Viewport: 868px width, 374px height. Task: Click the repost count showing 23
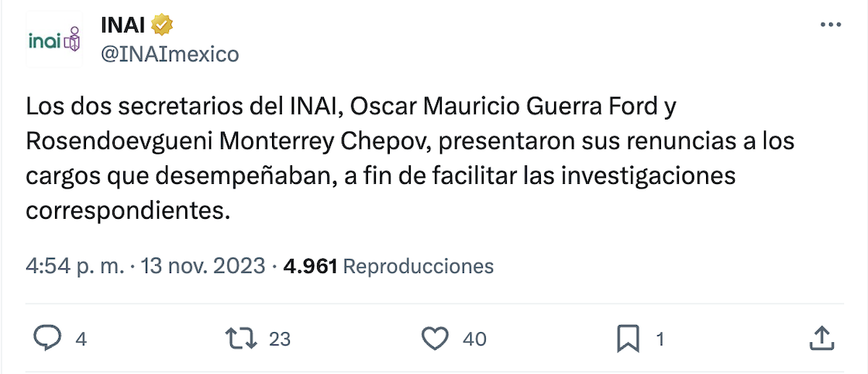pyautogui.click(x=280, y=339)
